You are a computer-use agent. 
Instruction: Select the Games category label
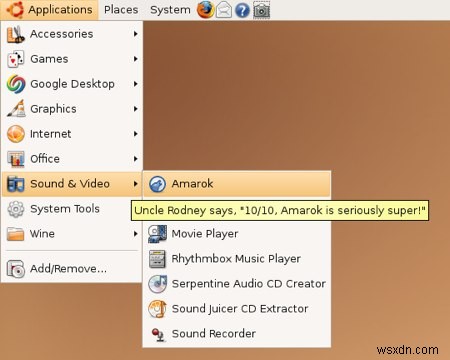click(49, 59)
